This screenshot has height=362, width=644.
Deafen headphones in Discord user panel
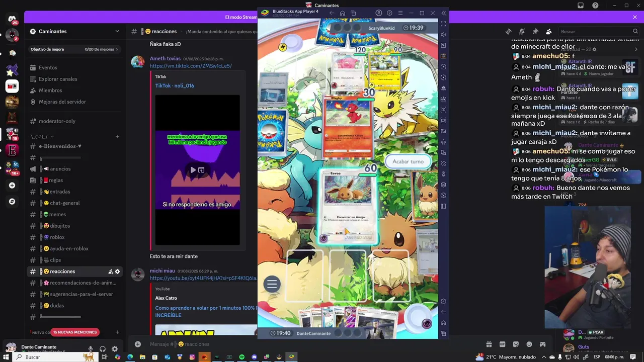(x=103, y=348)
